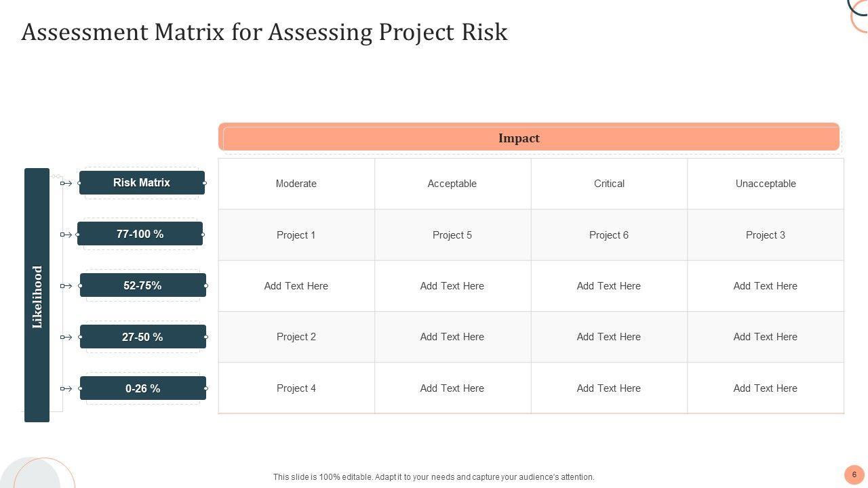Image resolution: width=868 pixels, height=488 pixels.
Task: Click the Unacceptable column header cell
Action: [766, 184]
